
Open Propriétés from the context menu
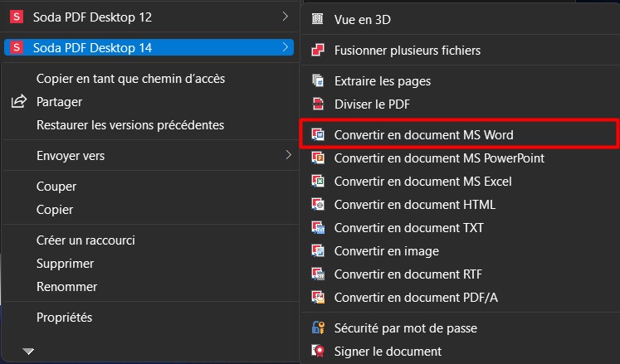(64, 318)
